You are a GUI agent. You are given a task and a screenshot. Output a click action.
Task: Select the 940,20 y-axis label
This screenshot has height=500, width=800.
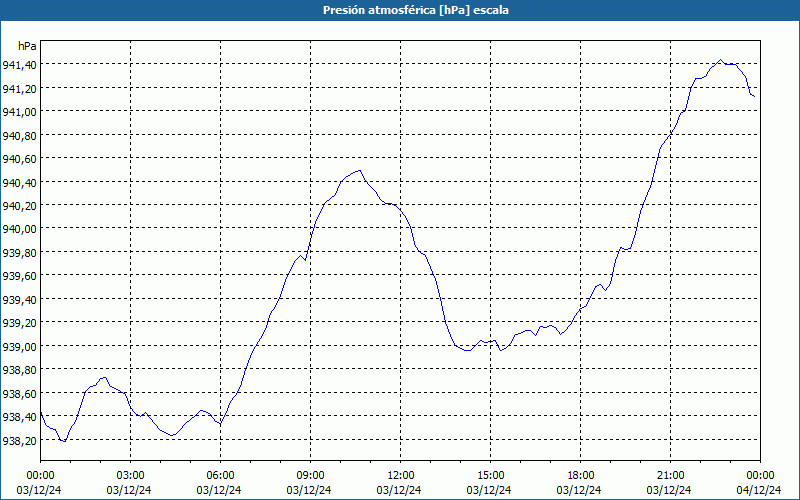(19, 206)
